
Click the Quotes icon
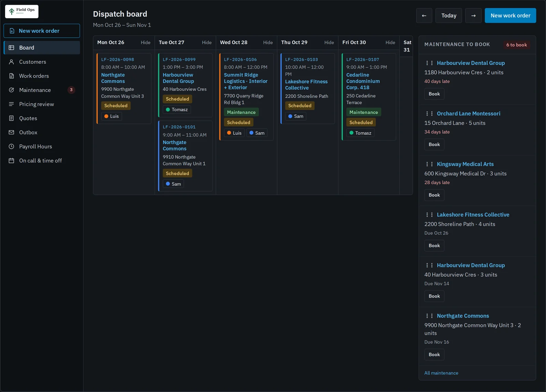(x=11, y=118)
